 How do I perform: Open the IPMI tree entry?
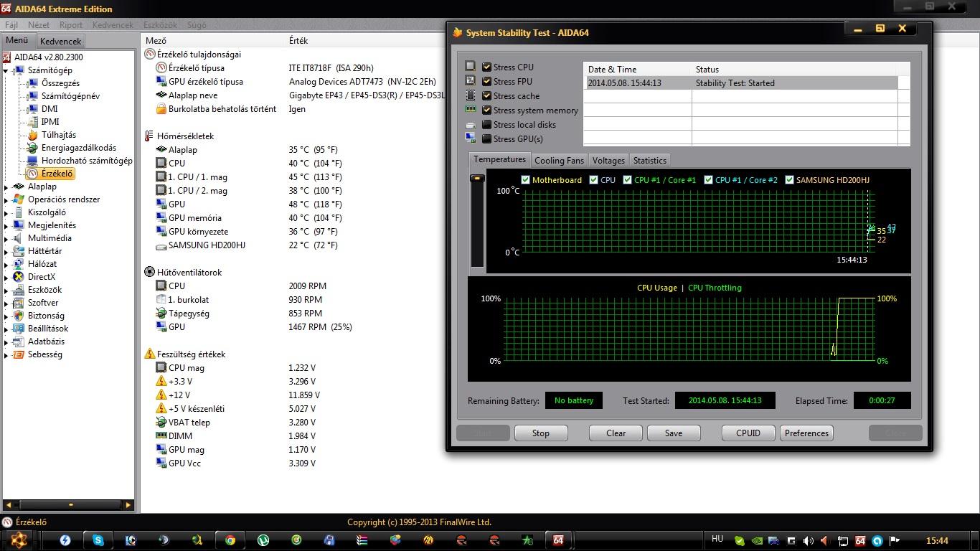coord(43,122)
